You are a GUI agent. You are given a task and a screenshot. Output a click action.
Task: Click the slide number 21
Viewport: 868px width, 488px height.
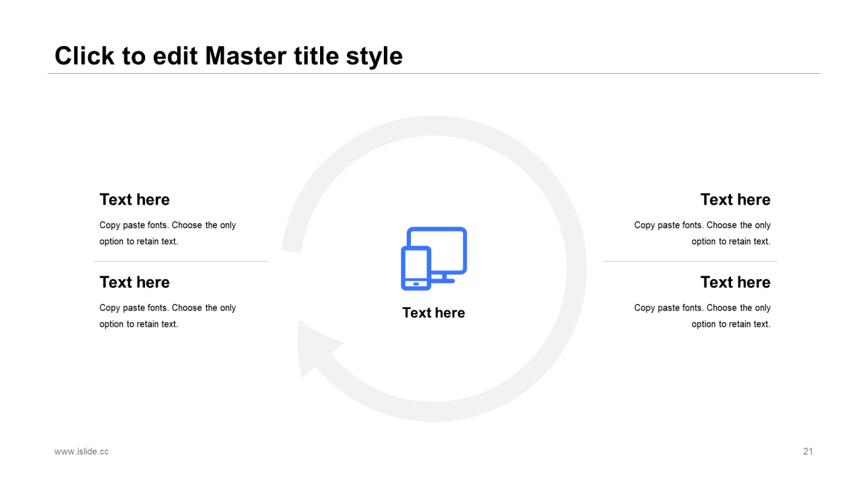(x=808, y=451)
